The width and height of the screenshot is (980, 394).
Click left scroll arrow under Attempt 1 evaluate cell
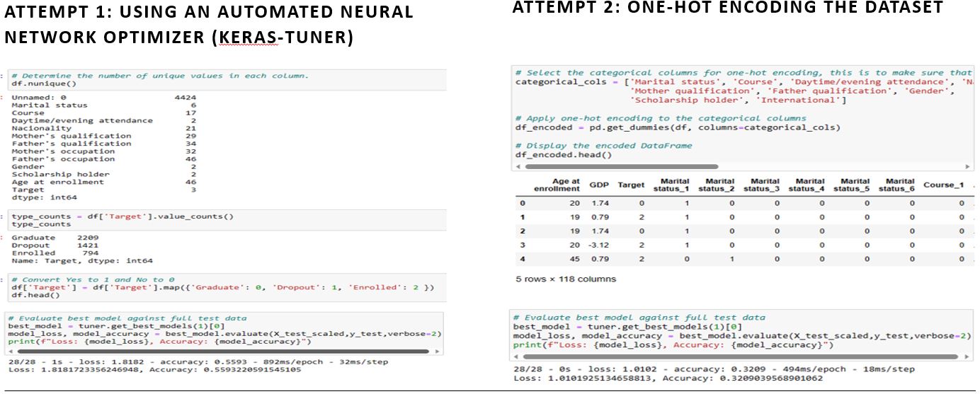coord(11,351)
